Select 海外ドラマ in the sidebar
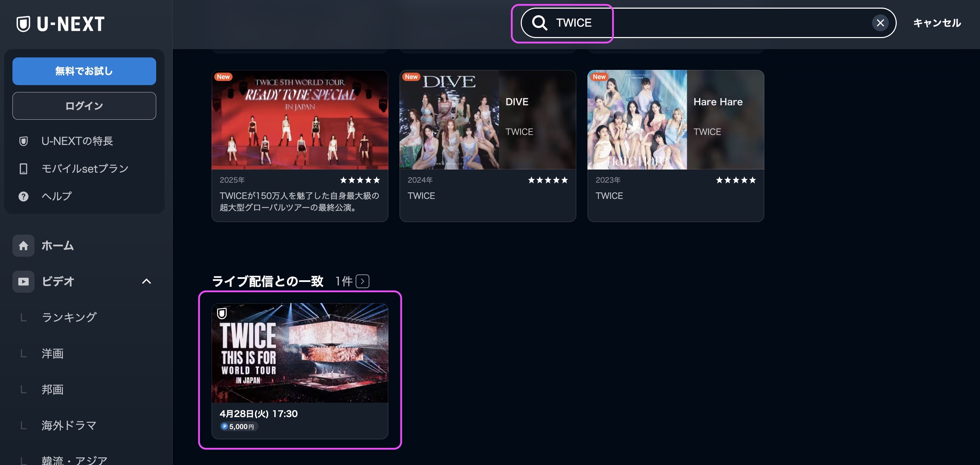 68,426
